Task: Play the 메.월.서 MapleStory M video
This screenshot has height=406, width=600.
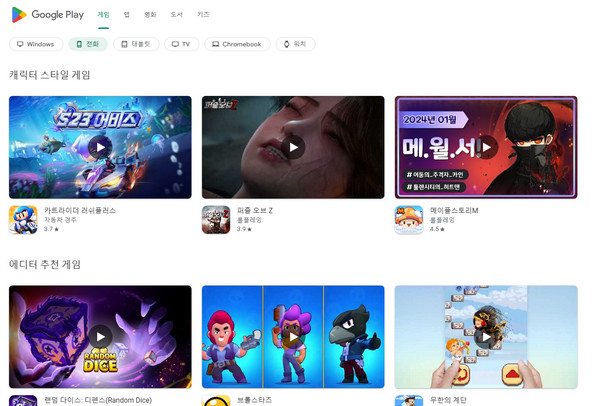Action: pos(486,147)
